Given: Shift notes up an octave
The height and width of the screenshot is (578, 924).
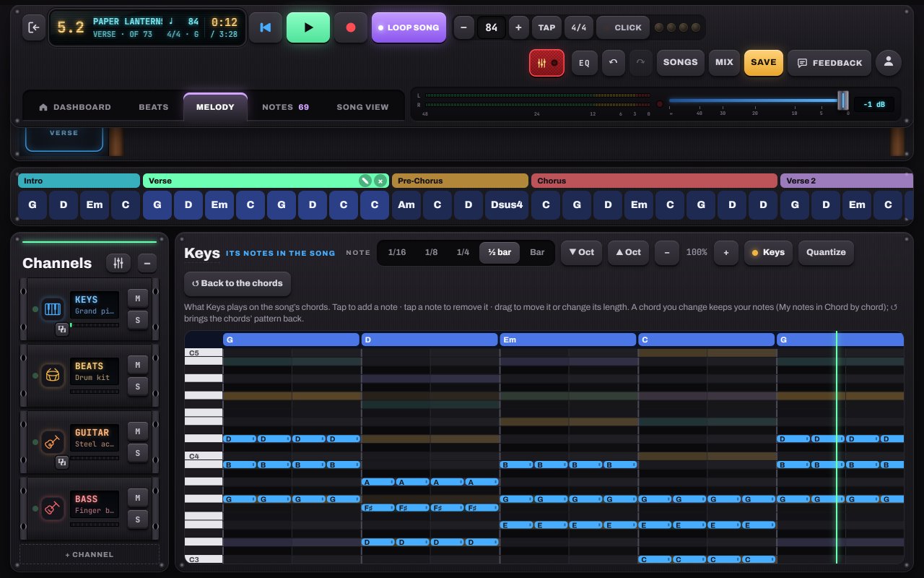Looking at the screenshot, I should tap(628, 253).
